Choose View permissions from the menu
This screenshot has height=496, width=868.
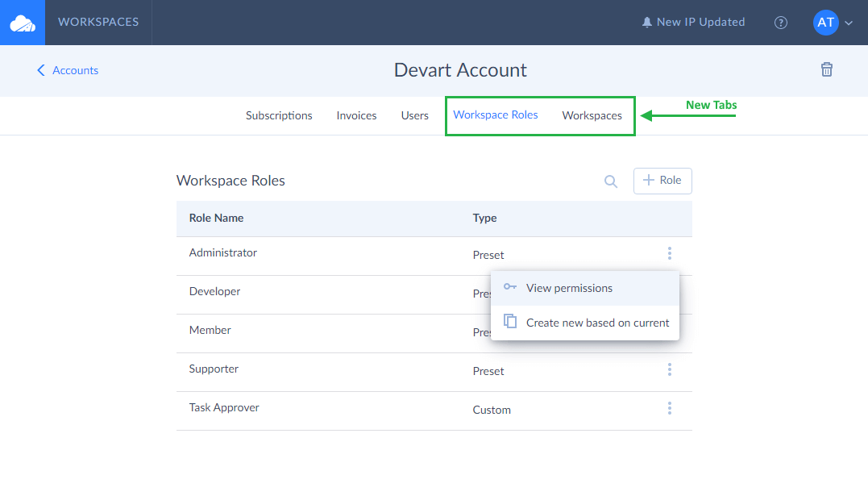click(x=584, y=288)
